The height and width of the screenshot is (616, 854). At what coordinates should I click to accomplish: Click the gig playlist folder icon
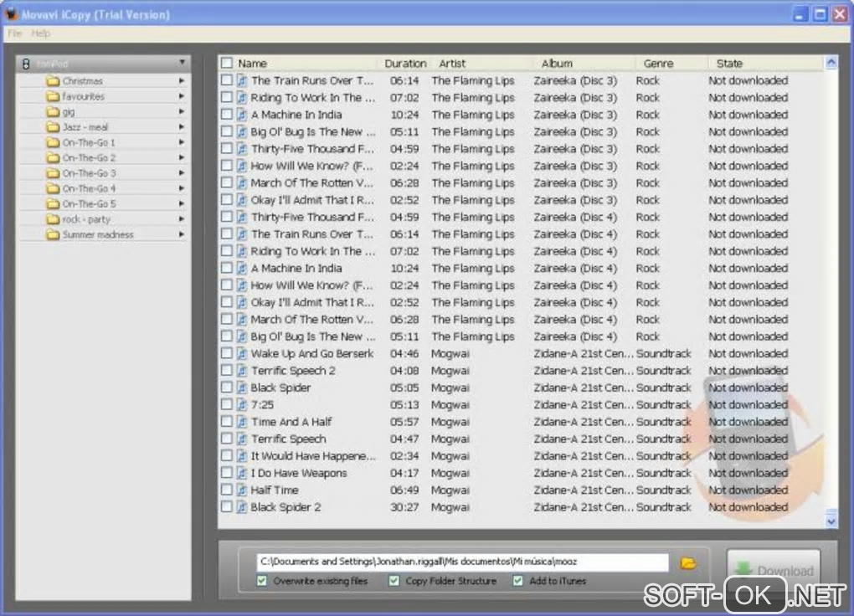coord(53,111)
